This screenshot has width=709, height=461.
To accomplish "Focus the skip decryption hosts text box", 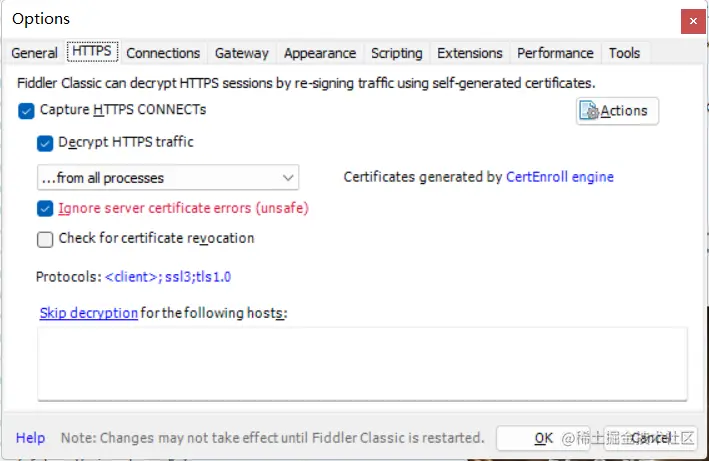I will pos(362,364).
